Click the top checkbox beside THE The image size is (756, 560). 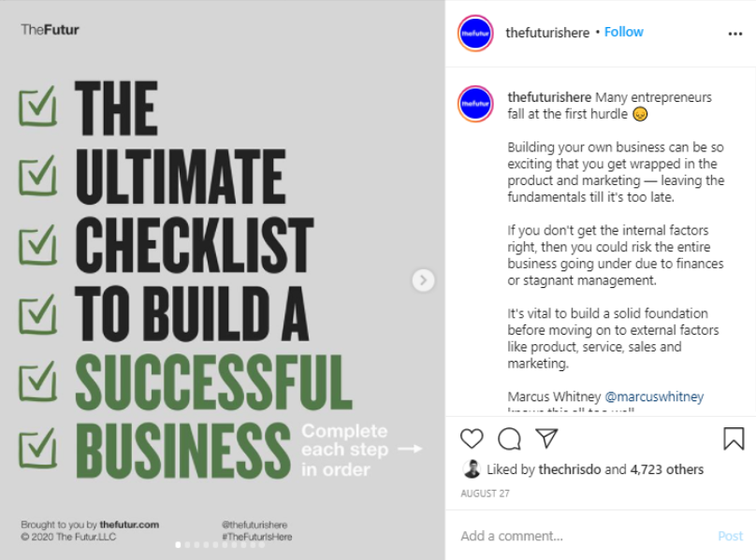coord(37,105)
